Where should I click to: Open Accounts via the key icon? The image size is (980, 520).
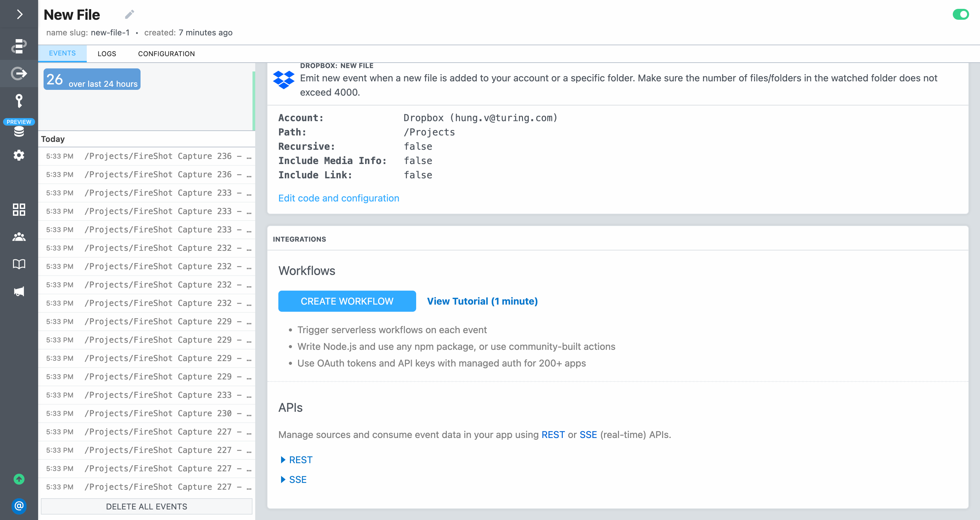(19, 101)
